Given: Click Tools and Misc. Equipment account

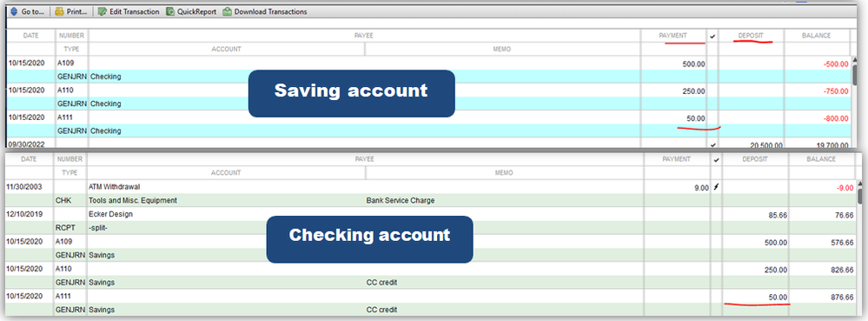Looking at the screenshot, I should click(x=133, y=201).
